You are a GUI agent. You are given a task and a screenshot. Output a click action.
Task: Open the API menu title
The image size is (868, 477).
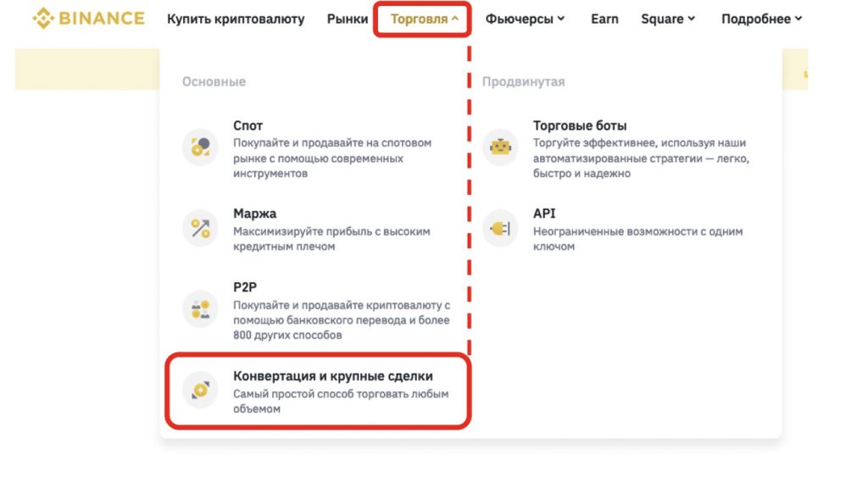click(544, 214)
